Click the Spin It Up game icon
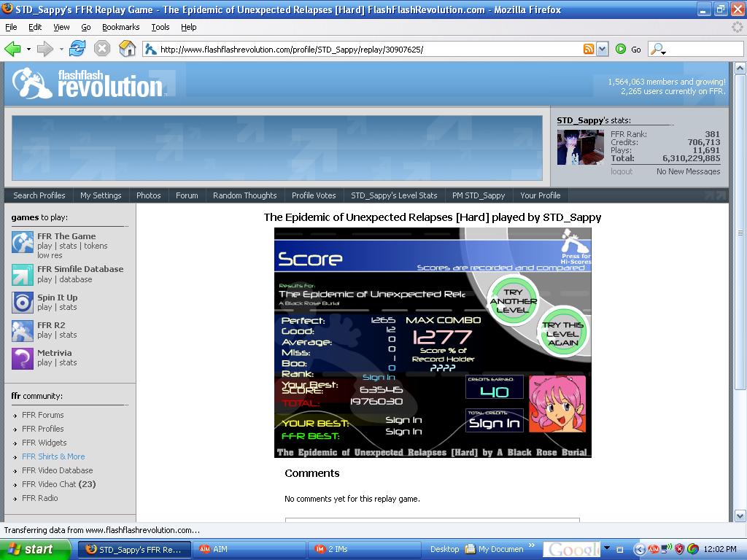This screenshot has width=747, height=560. [23, 303]
